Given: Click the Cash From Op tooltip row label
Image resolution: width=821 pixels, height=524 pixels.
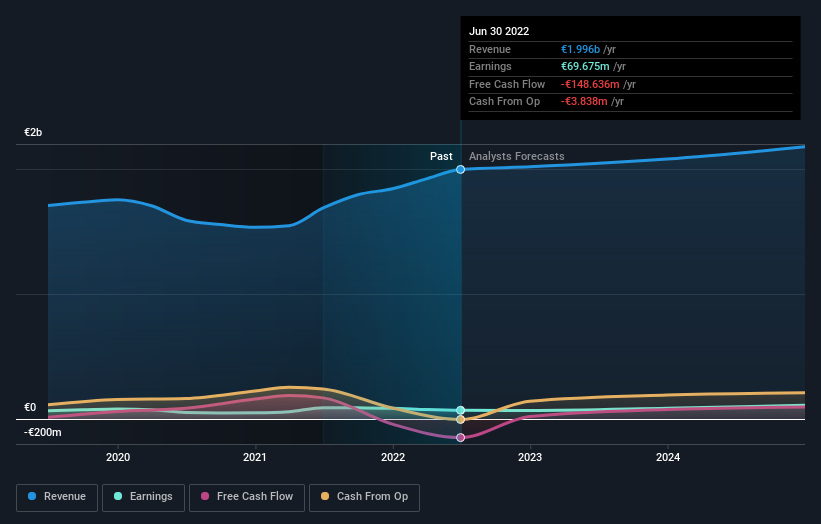Looking at the screenshot, I should click(x=504, y=102).
